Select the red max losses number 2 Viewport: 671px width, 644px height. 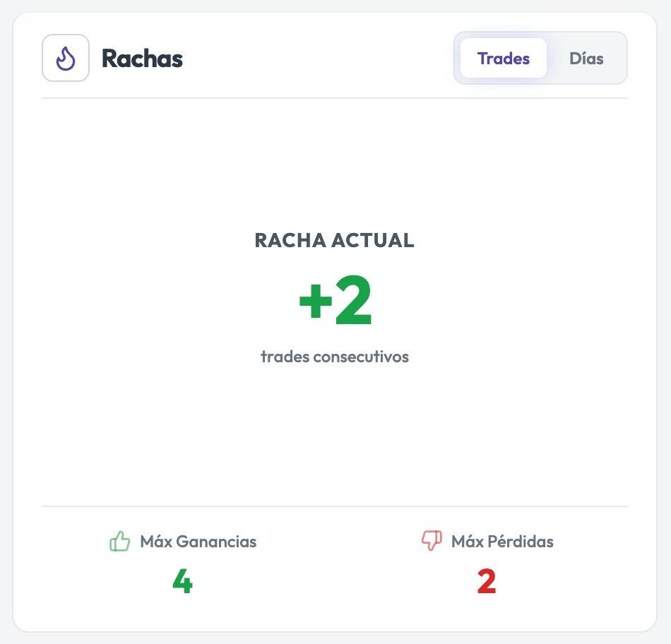tap(487, 581)
